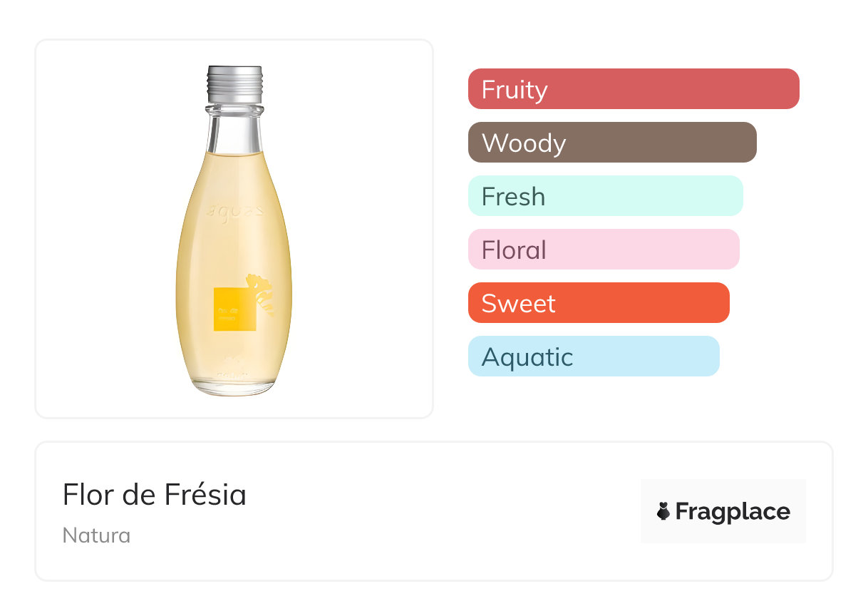Open the Natura brand name link
The height and width of the screenshot is (616, 868).
tap(96, 535)
